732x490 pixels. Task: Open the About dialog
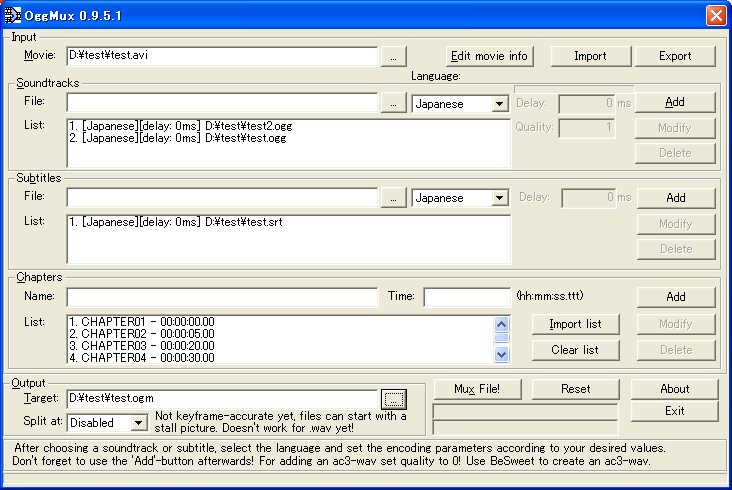pos(675,389)
